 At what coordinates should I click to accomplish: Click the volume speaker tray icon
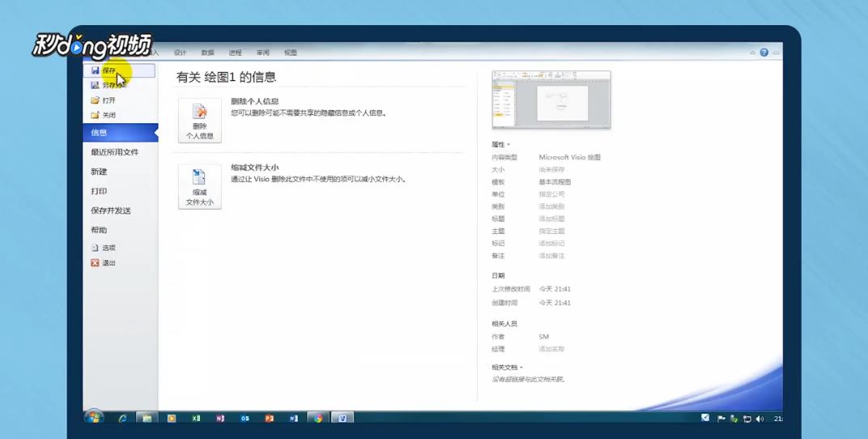click(759, 419)
